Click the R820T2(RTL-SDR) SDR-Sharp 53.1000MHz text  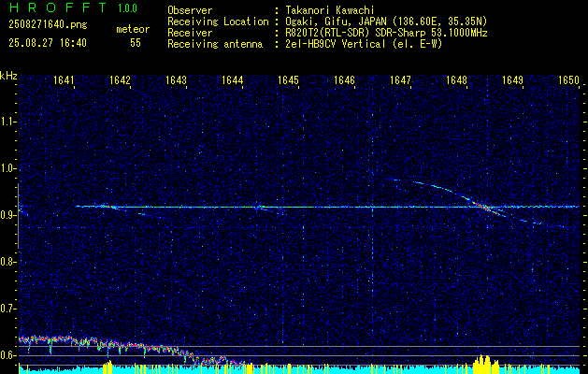click(x=386, y=33)
